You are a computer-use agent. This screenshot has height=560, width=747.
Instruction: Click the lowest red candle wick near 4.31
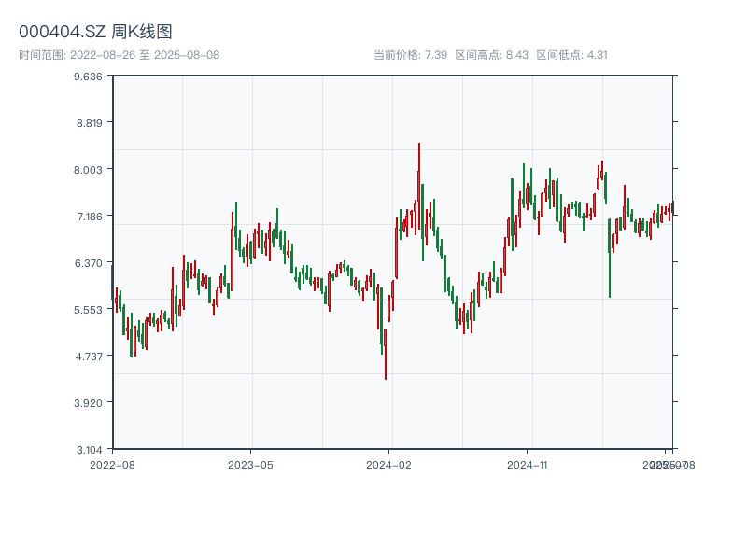pos(386,364)
